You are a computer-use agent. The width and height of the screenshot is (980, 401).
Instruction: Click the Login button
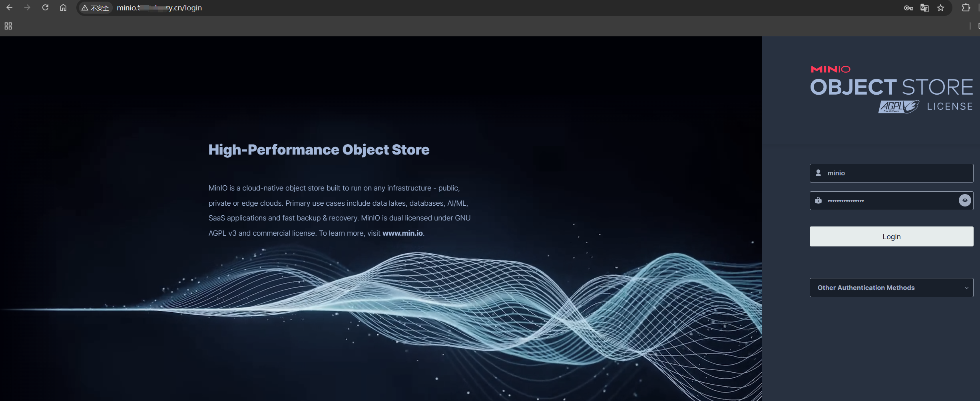(x=891, y=236)
